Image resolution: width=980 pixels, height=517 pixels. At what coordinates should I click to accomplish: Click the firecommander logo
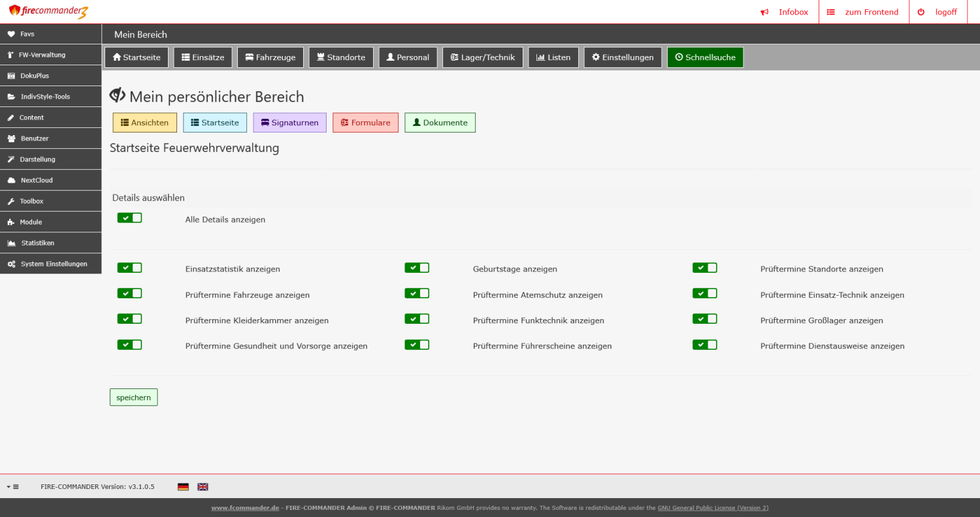[48, 12]
